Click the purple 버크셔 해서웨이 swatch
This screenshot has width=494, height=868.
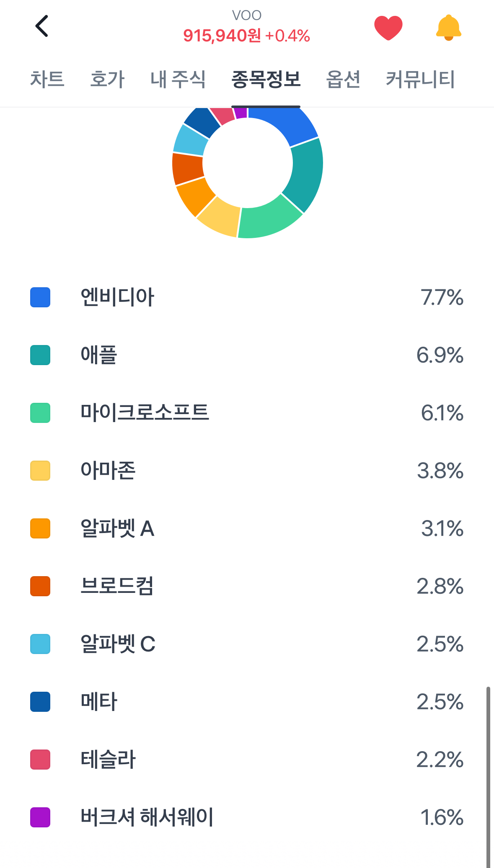click(x=40, y=817)
